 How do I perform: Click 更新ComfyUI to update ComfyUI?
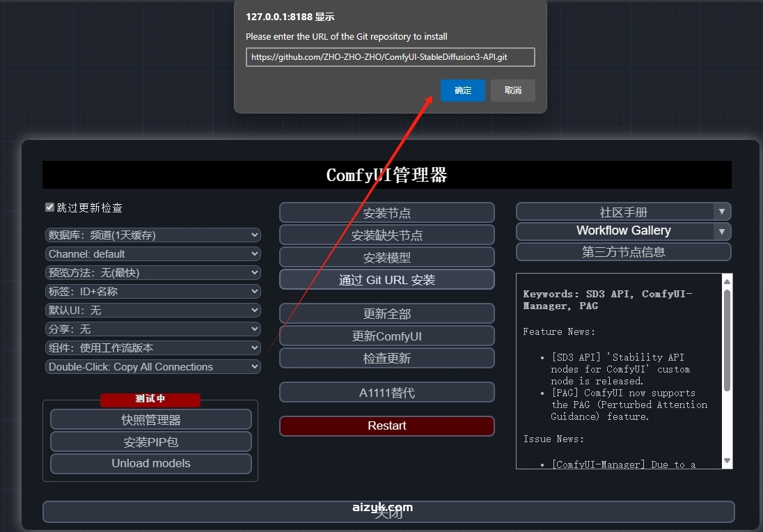click(386, 336)
